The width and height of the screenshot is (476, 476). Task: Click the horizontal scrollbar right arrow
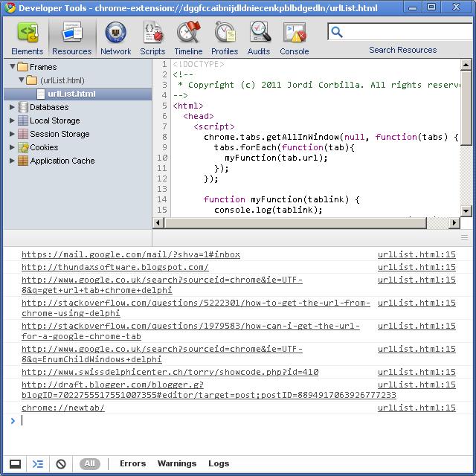(x=454, y=222)
